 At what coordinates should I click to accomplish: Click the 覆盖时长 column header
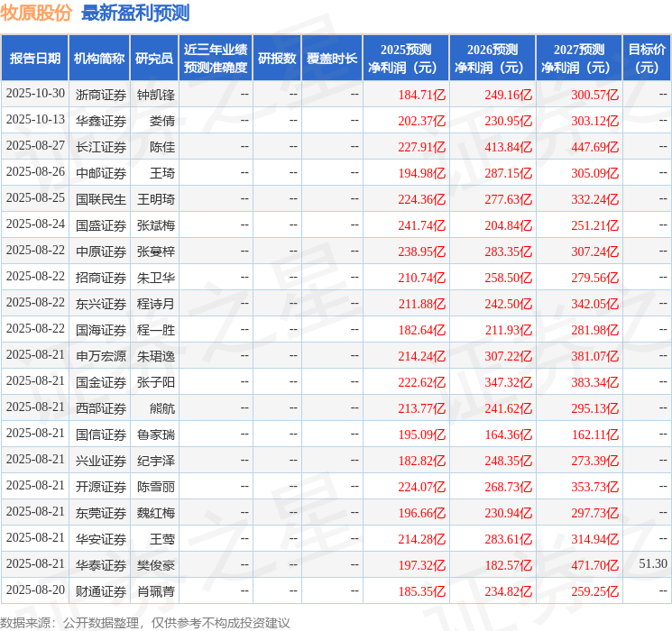pyautogui.click(x=332, y=59)
